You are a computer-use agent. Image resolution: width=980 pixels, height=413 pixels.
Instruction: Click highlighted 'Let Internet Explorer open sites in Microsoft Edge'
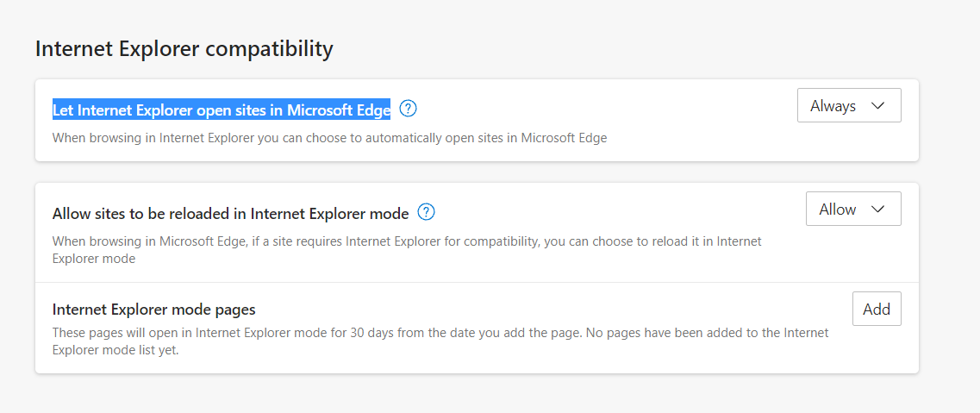(222, 110)
